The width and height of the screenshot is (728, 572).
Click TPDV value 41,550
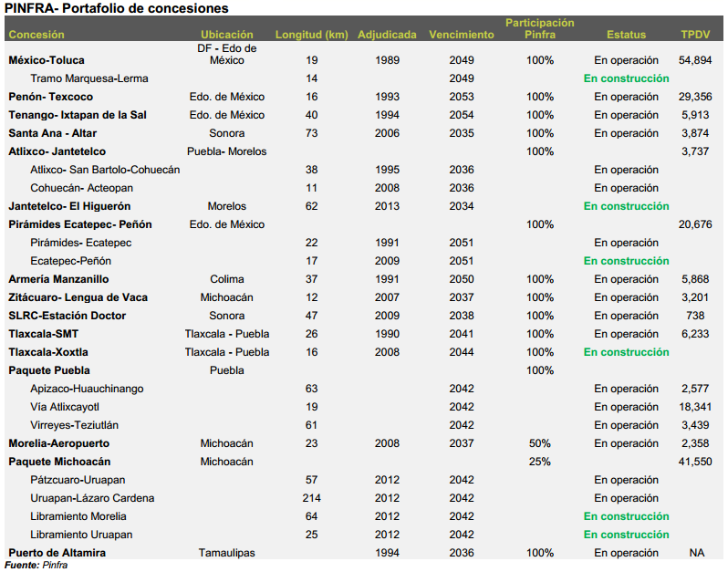pyautogui.click(x=695, y=462)
